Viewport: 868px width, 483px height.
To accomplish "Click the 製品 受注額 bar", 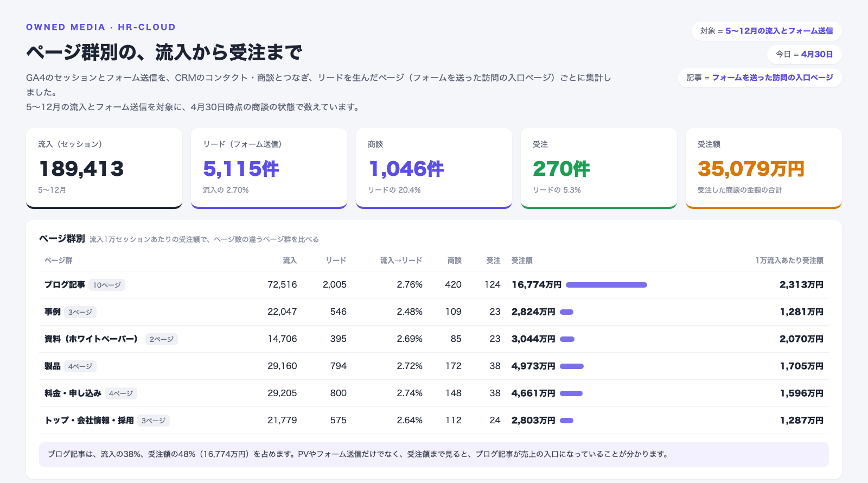I will coord(572,366).
